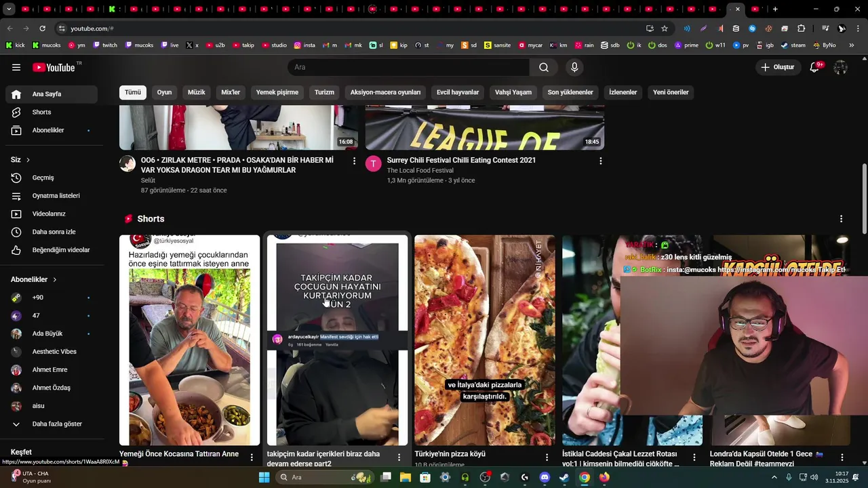Open Aesthetic Vibes channel
This screenshot has height=488, width=868.
pos(52,352)
